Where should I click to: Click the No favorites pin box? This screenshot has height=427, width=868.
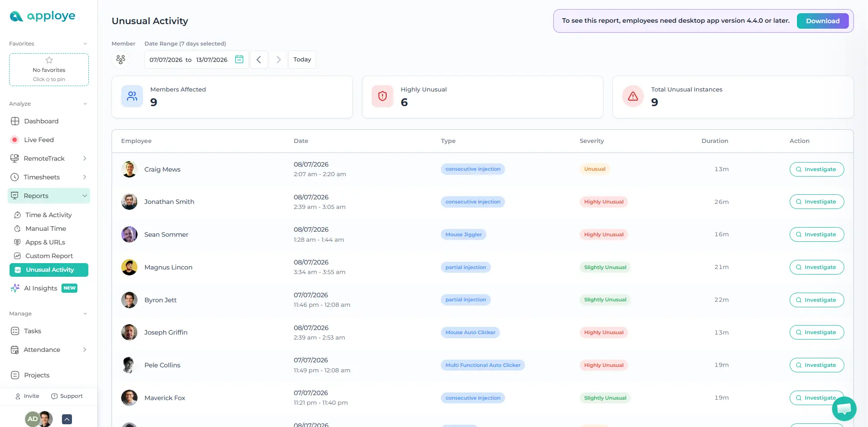click(x=49, y=70)
